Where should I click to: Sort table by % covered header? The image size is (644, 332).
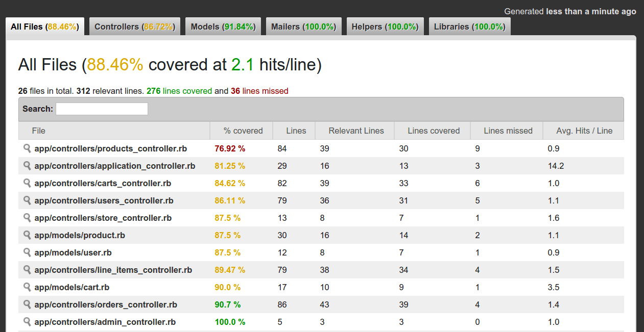tap(241, 131)
